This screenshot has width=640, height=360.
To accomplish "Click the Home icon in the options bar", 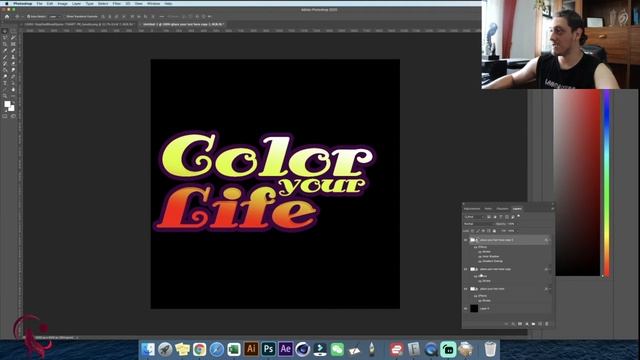I will pos(7,17).
